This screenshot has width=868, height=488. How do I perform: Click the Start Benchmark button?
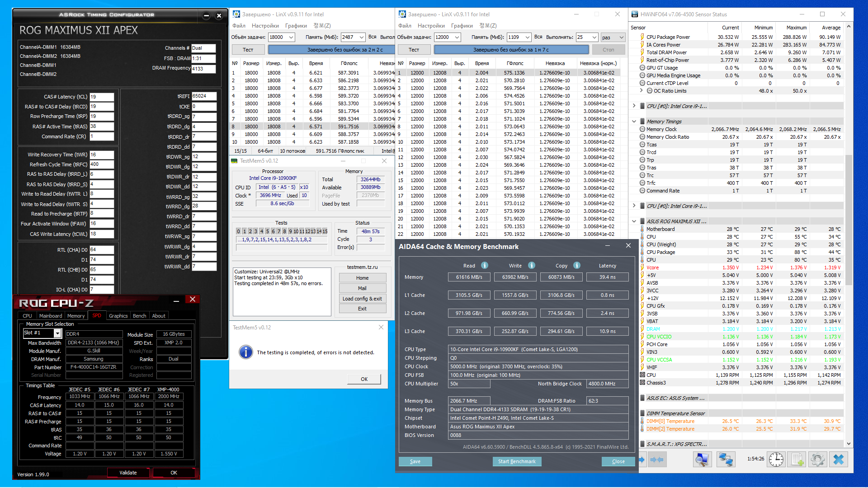pos(516,461)
